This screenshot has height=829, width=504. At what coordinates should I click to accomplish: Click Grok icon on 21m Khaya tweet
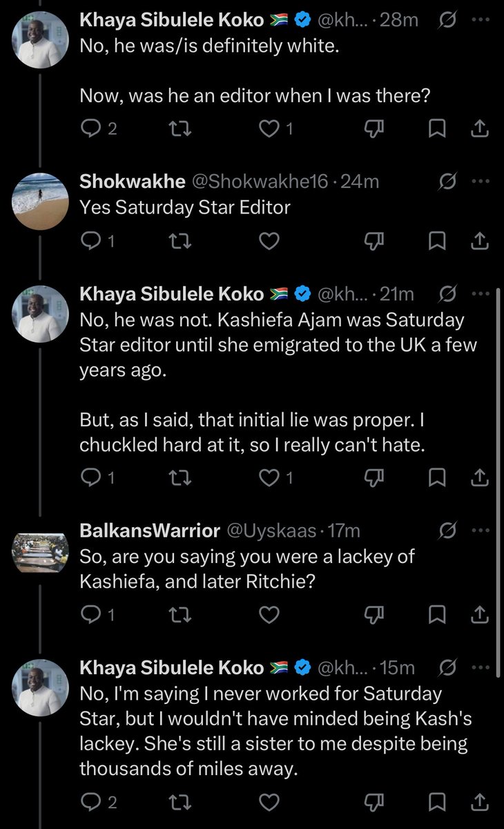(x=447, y=294)
